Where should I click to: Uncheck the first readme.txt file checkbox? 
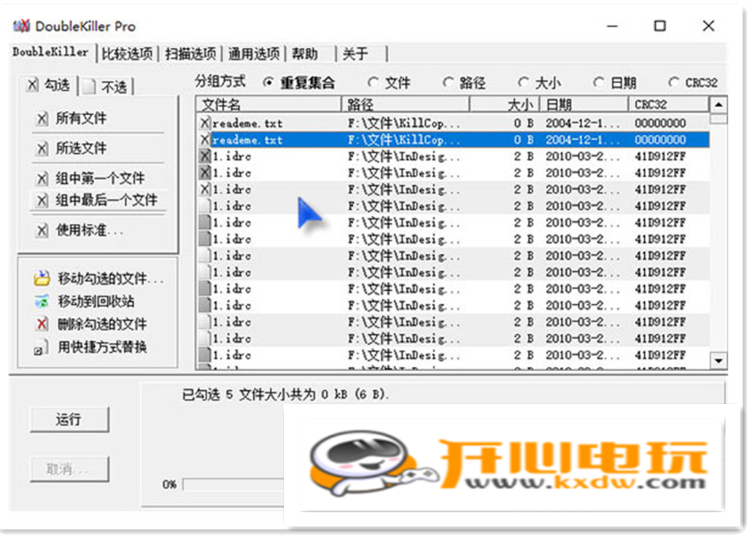[206, 122]
